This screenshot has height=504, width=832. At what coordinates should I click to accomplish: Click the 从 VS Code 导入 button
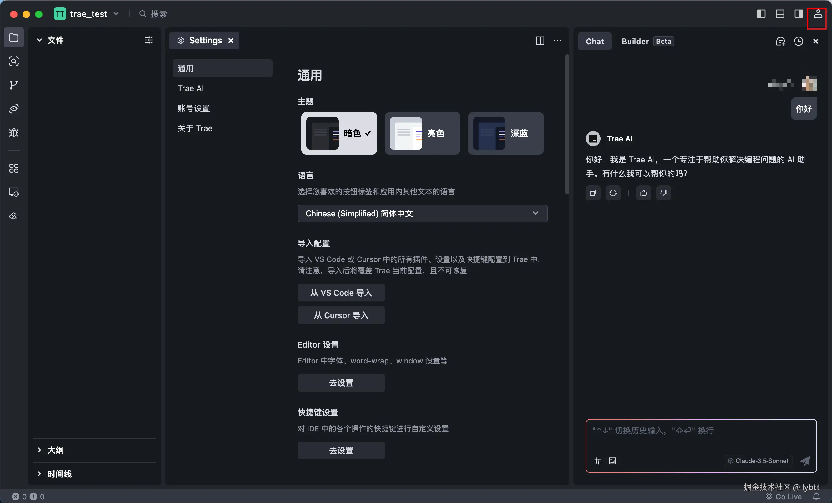341,293
